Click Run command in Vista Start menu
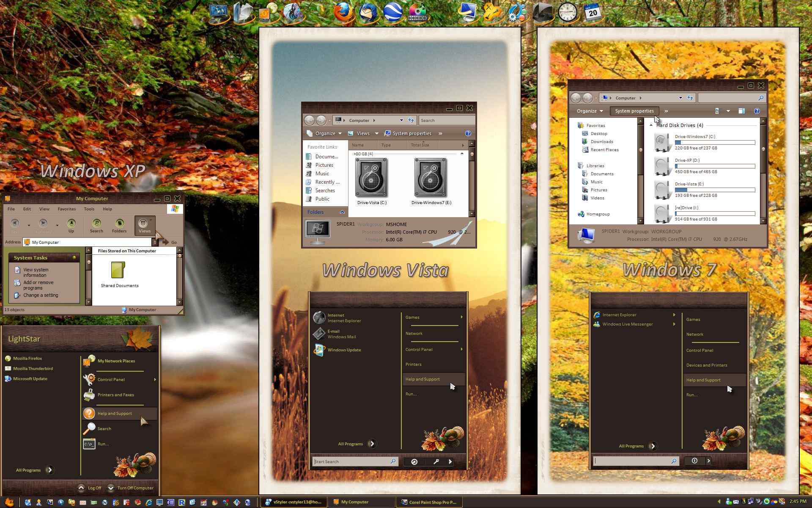The width and height of the screenshot is (812, 508). tap(411, 394)
